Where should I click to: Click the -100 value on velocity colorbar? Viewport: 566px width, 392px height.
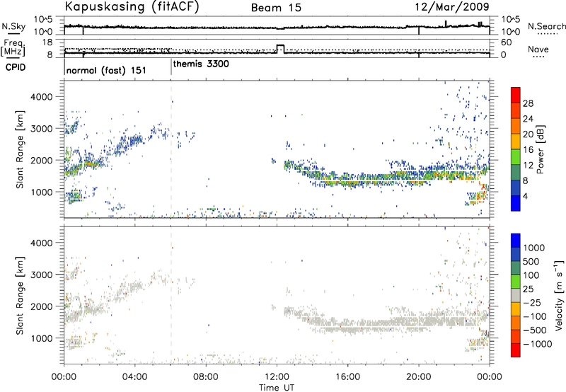[x=535, y=316]
